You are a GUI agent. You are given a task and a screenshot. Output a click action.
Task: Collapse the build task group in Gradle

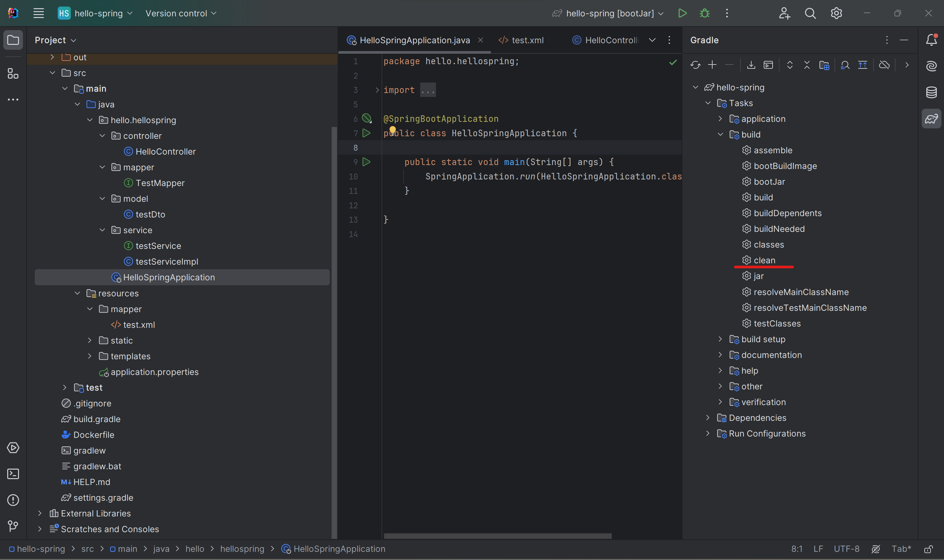pyautogui.click(x=720, y=135)
